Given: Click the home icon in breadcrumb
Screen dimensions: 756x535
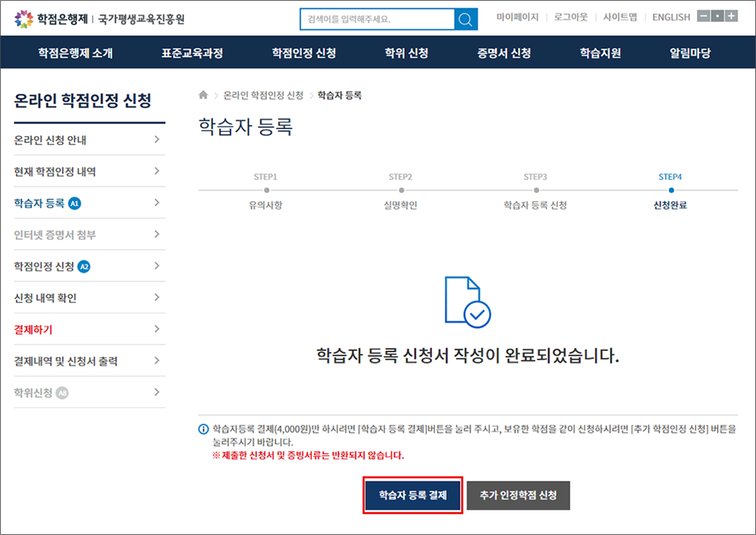Looking at the screenshot, I should click(x=203, y=96).
